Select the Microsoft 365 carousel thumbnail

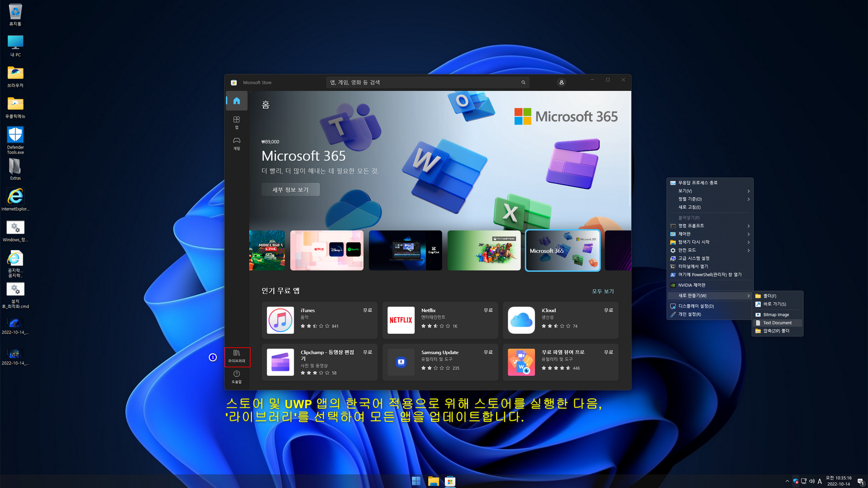[x=563, y=250]
